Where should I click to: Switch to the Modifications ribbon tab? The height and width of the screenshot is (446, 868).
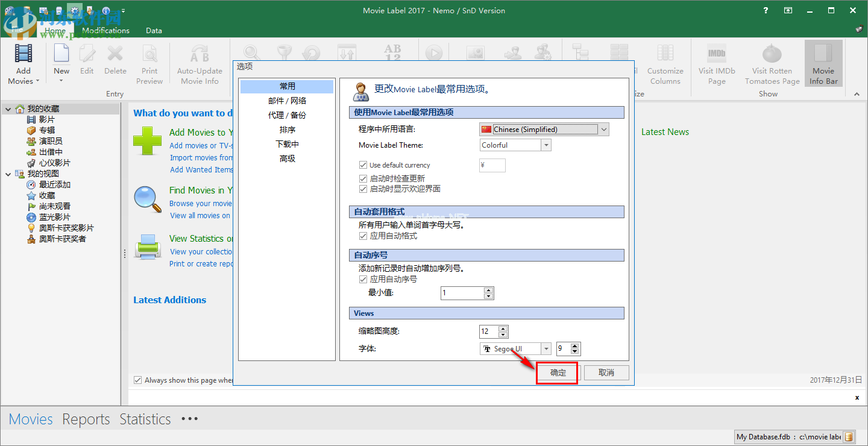[106, 30]
